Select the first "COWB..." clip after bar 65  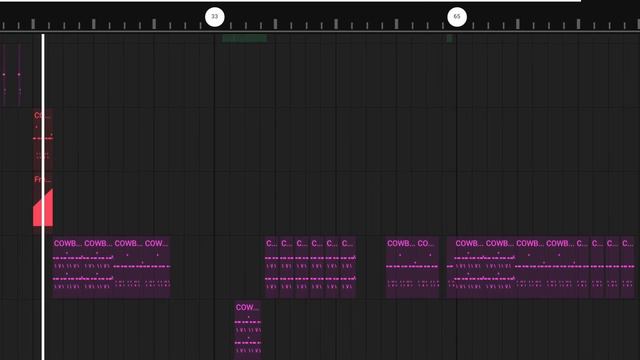tap(469, 267)
